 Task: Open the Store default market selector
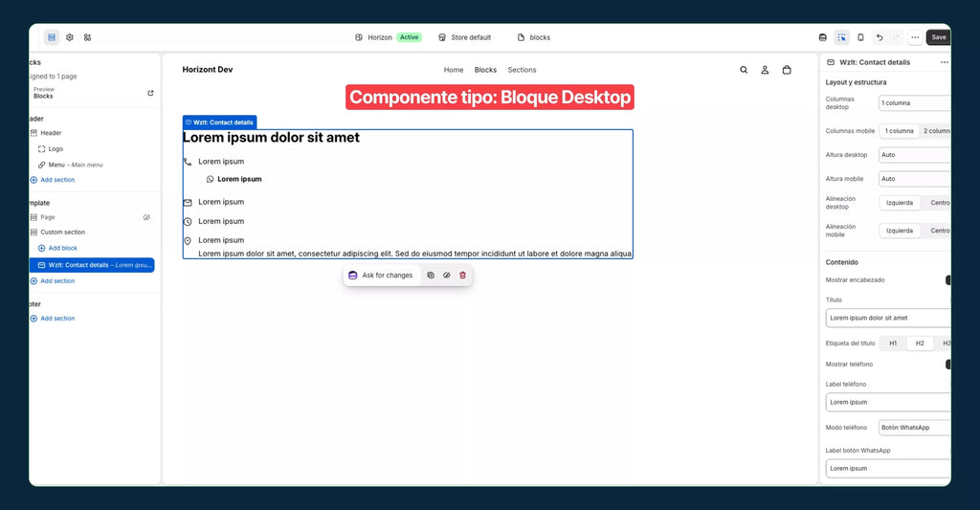[464, 37]
